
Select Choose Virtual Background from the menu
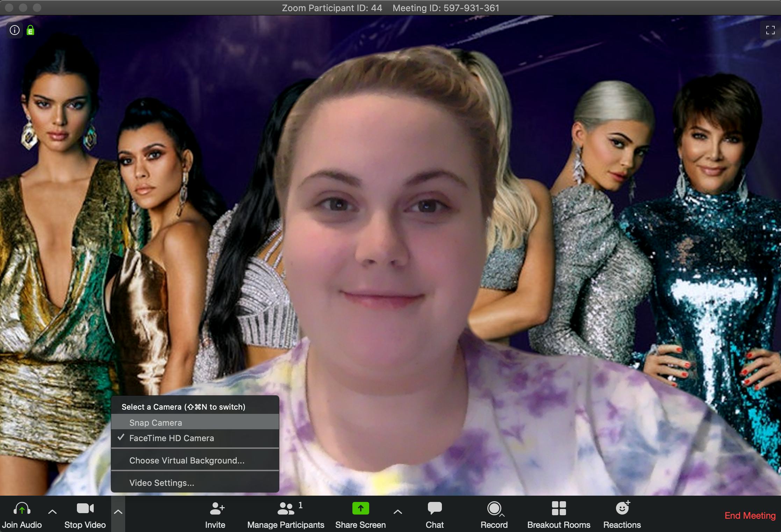coord(187,460)
